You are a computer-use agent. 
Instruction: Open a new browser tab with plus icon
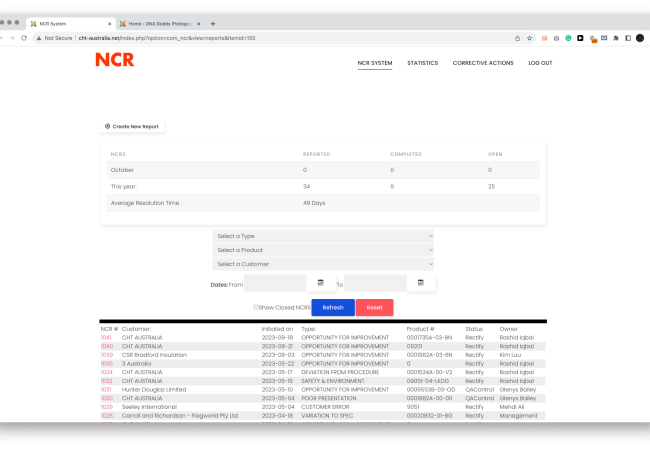213,23
